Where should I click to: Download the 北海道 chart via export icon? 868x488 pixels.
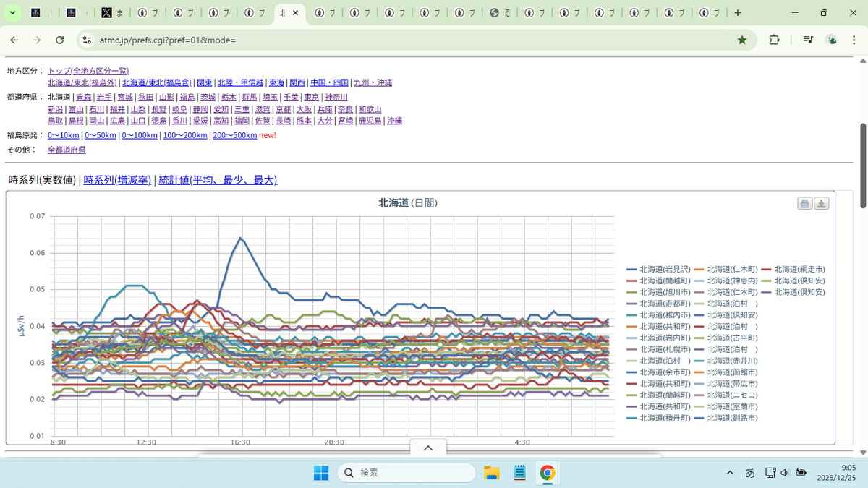[x=821, y=203]
